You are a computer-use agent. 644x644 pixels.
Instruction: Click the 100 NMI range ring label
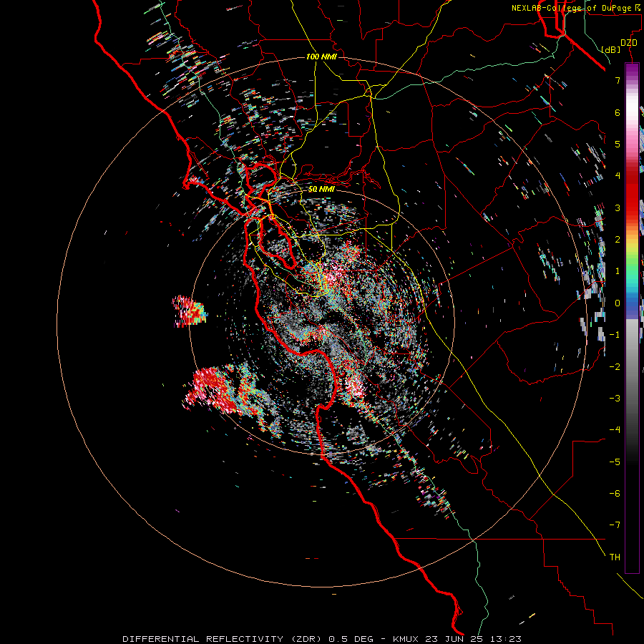[x=321, y=57]
